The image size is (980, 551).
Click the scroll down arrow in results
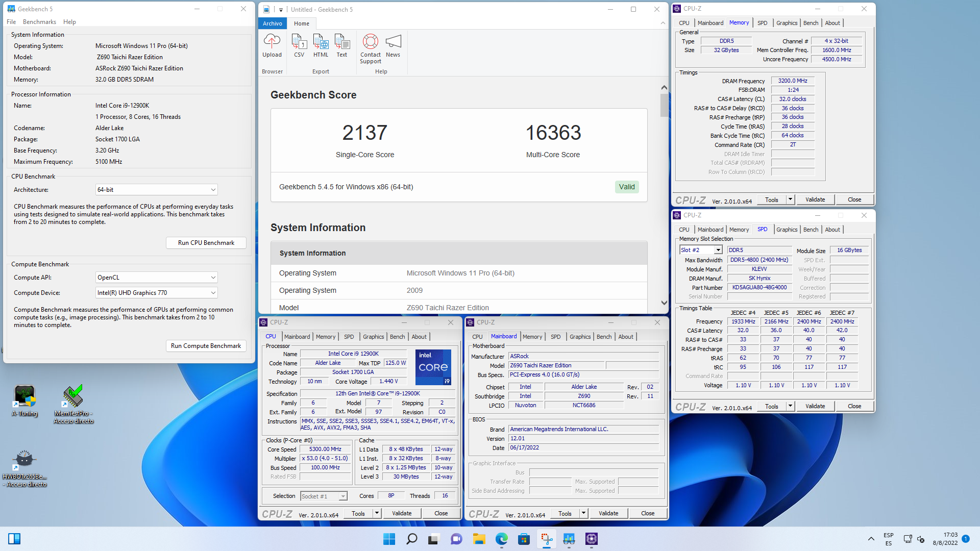664,303
